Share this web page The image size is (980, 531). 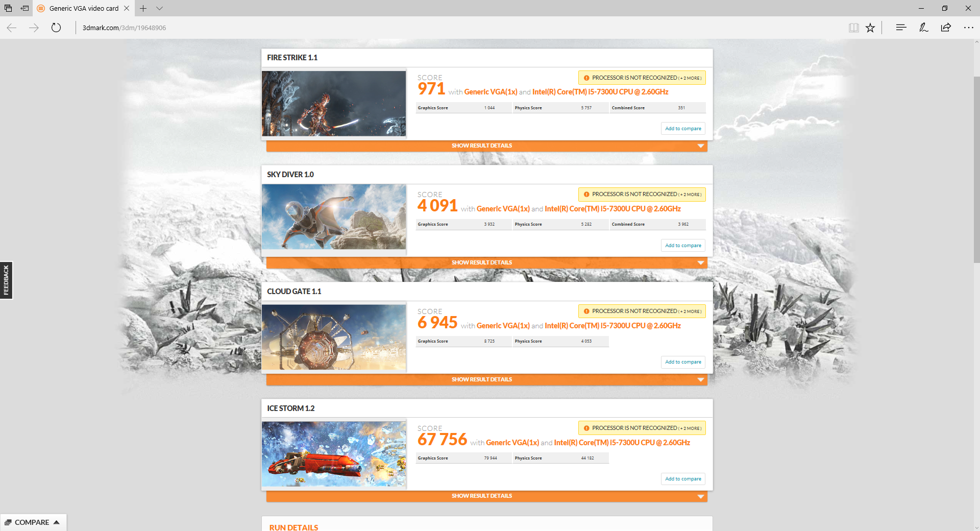946,28
